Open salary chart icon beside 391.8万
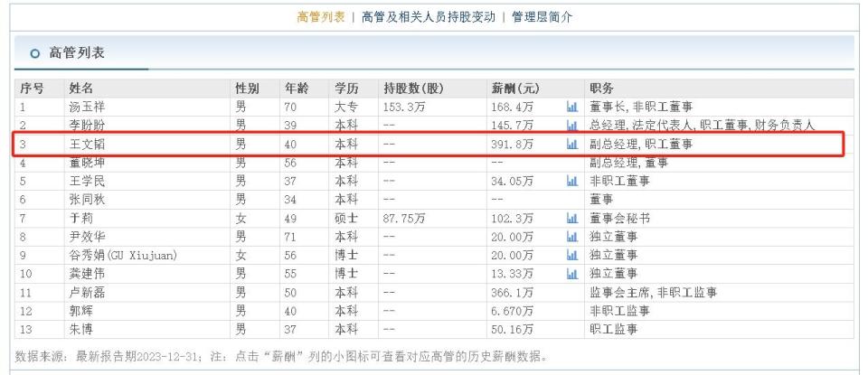The image size is (868, 375). click(571, 144)
